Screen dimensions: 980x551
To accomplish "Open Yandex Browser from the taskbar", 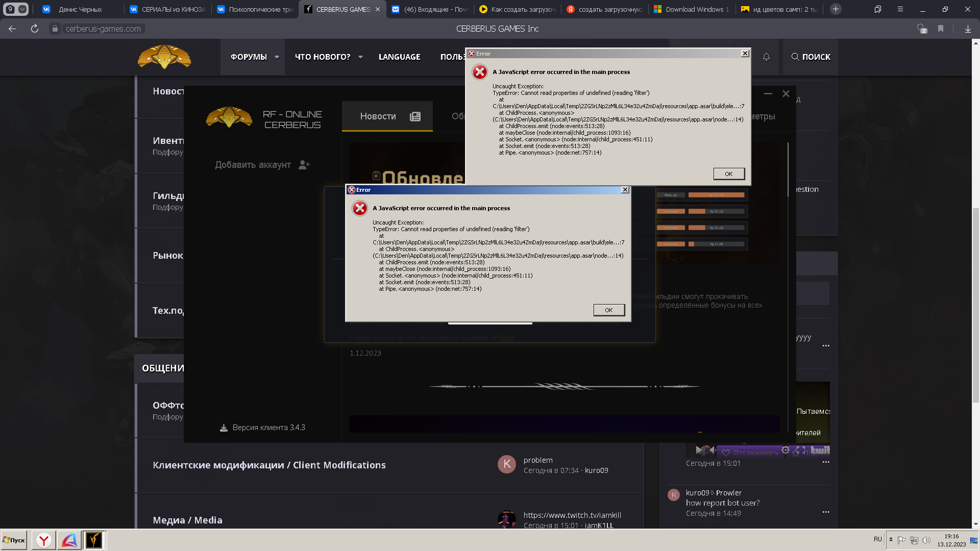I will (x=44, y=540).
